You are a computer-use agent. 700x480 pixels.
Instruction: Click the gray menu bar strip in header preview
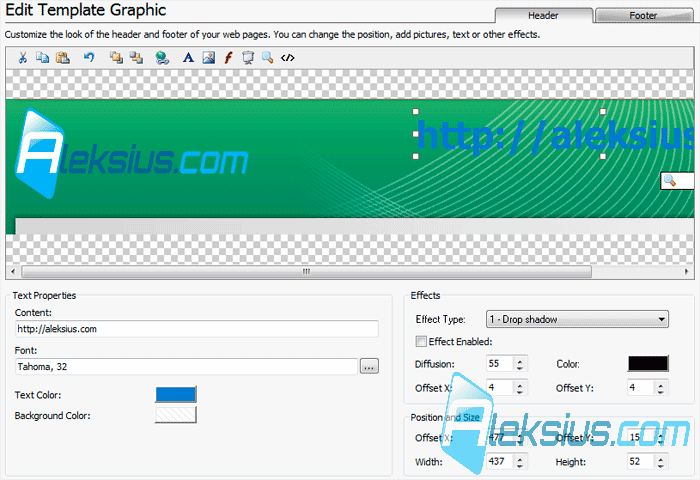coord(354,226)
